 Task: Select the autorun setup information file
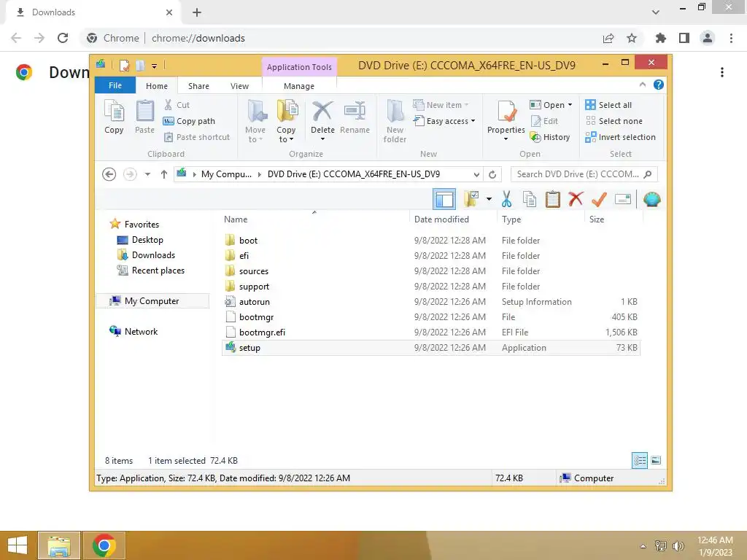pyautogui.click(x=431, y=302)
